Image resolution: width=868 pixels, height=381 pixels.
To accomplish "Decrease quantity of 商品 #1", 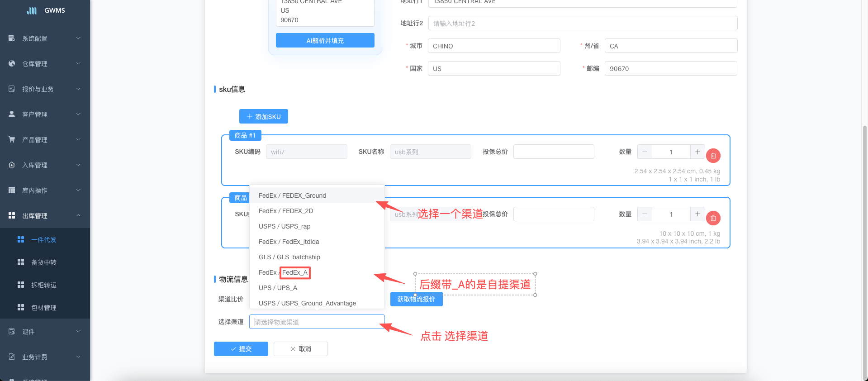I will 645,152.
